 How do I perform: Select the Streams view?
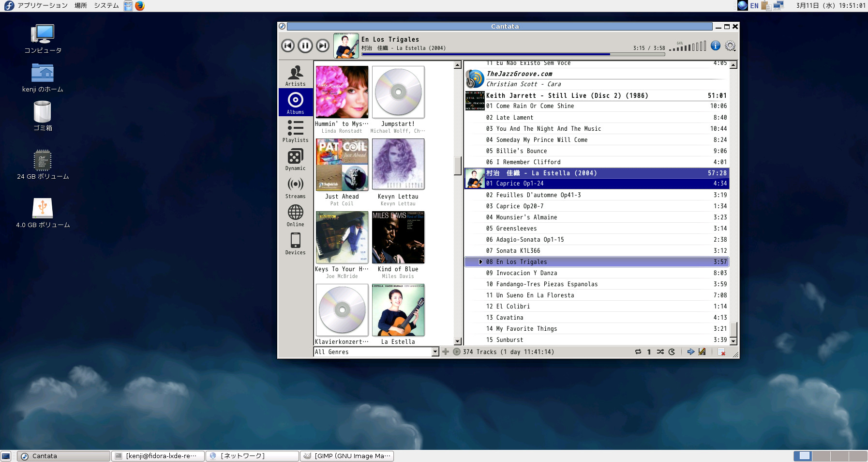click(x=295, y=188)
